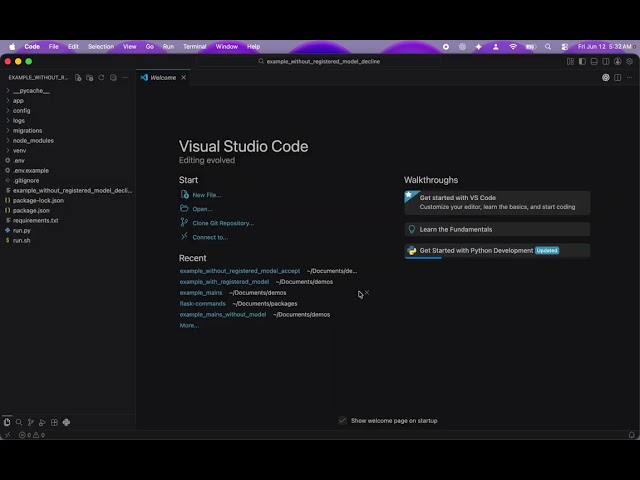640x480 pixels.
Task: Open recent example_mains project
Action: [201, 293]
